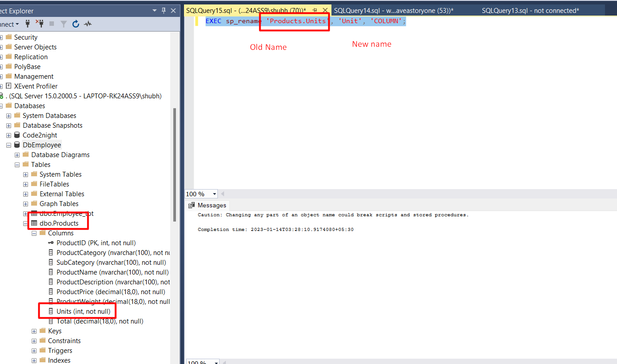Open the Connect dropdown menu
The image size is (617, 364).
click(x=10, y=24)
